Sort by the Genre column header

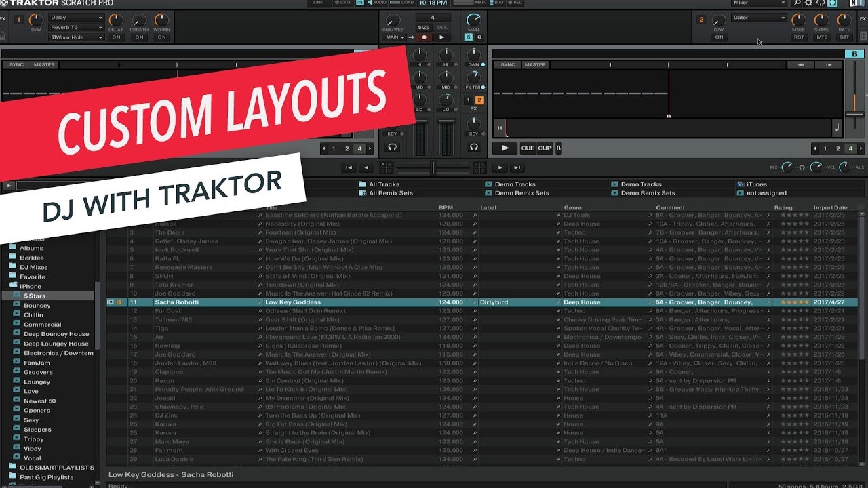572,207
